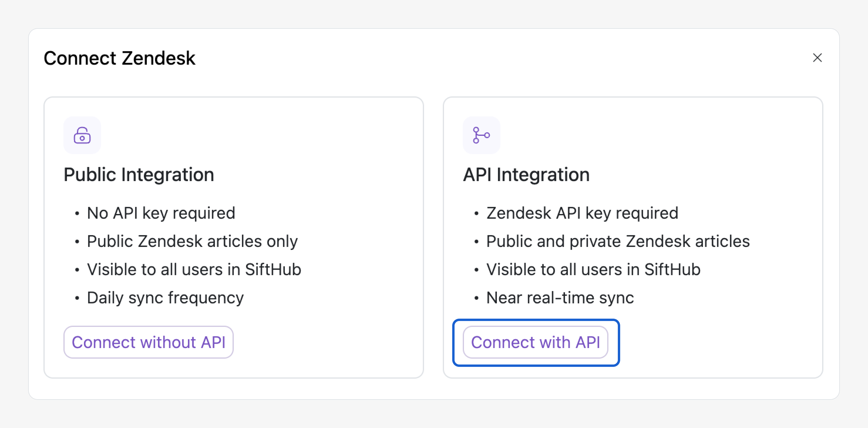Click "Zendesk API key required" text
This screenshot has width=868, height=428.
[582, 213]
